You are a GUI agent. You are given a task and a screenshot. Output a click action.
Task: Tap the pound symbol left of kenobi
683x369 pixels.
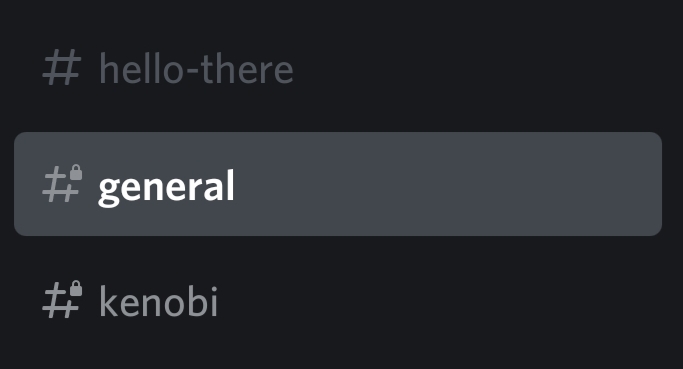click(x=62, y=300)
